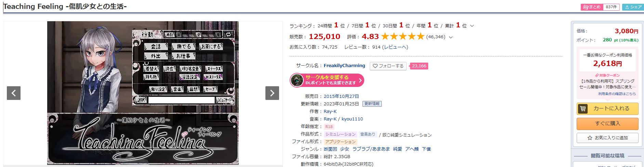
Task: Select the シミュレーション format tag
Action: point(340,134)
